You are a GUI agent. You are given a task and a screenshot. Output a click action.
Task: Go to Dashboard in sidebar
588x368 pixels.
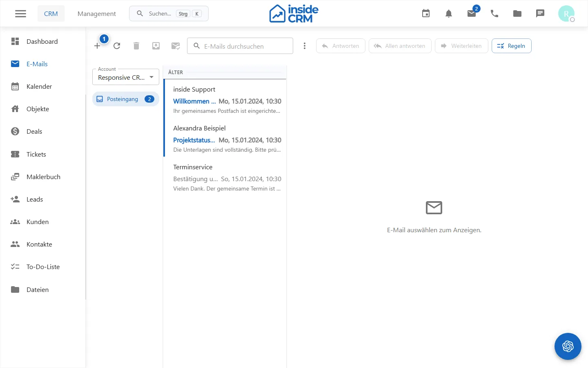pyautogui.click(x=42, y=41)
